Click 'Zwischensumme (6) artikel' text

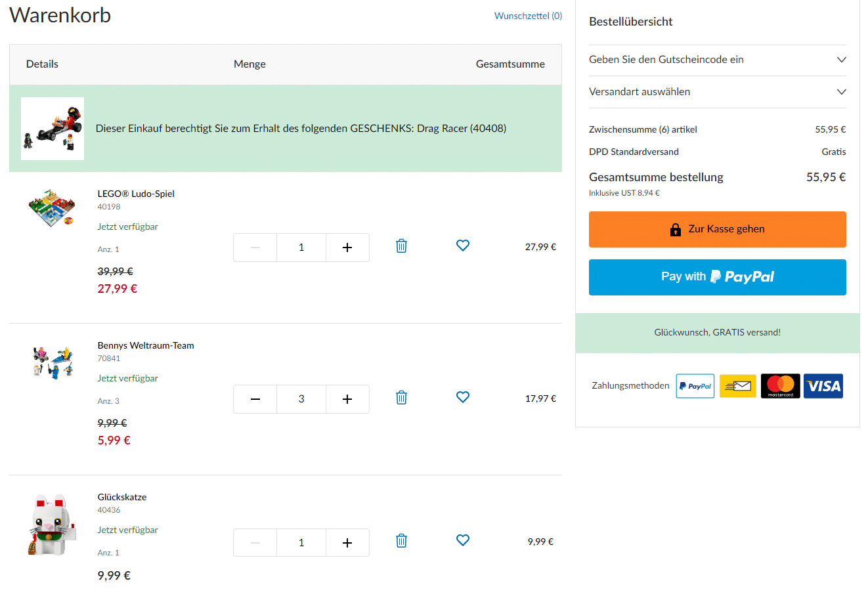coord(643,129)
